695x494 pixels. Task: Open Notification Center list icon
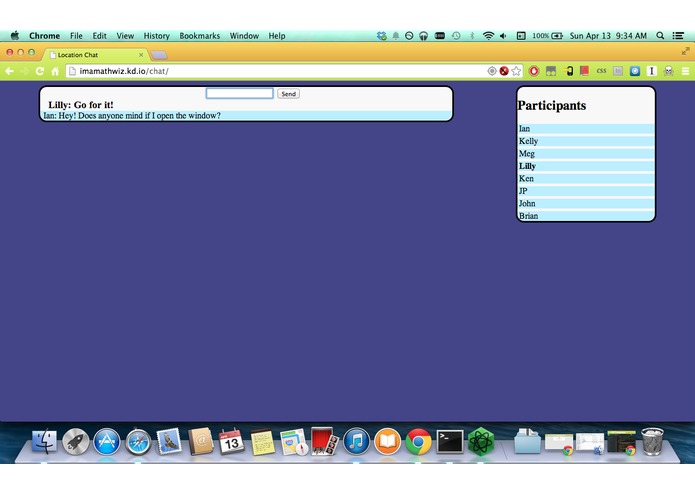pyautogui.click(x=678, y=35)
